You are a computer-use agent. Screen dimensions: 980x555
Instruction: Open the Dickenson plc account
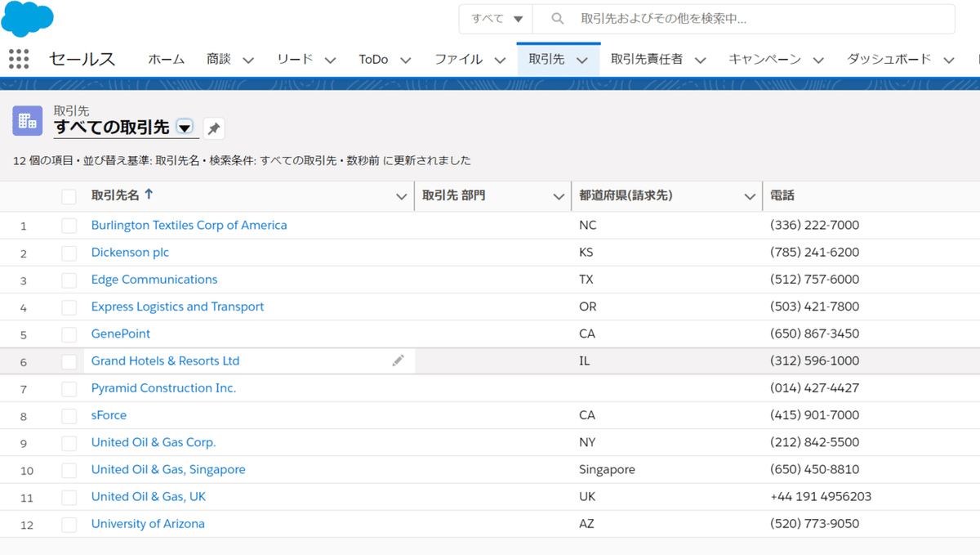coord(131,252)
